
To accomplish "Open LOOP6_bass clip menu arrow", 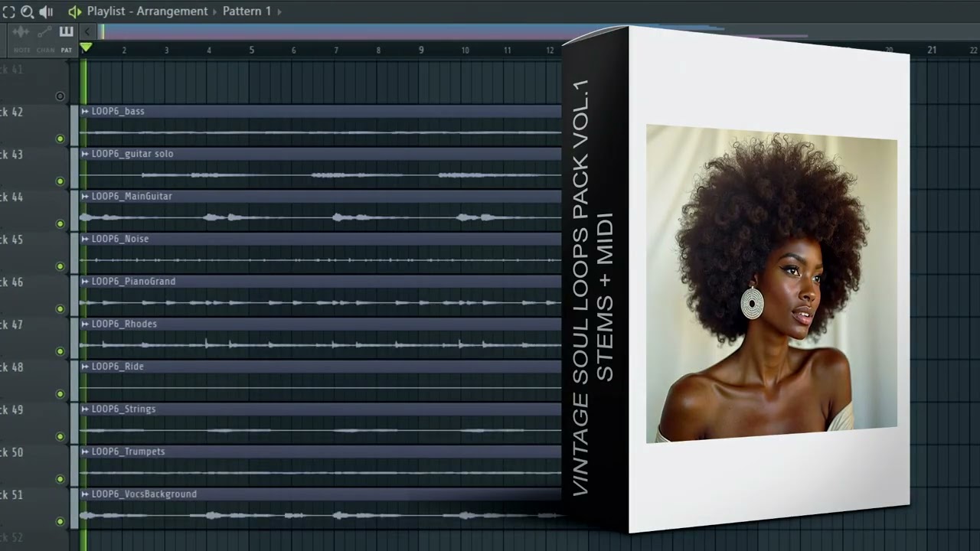I will 85,112.
